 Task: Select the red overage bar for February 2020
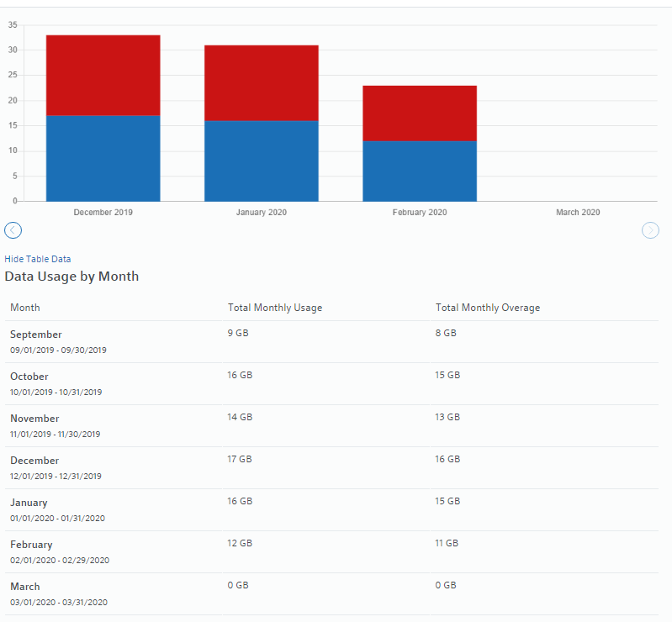[420, 113]
